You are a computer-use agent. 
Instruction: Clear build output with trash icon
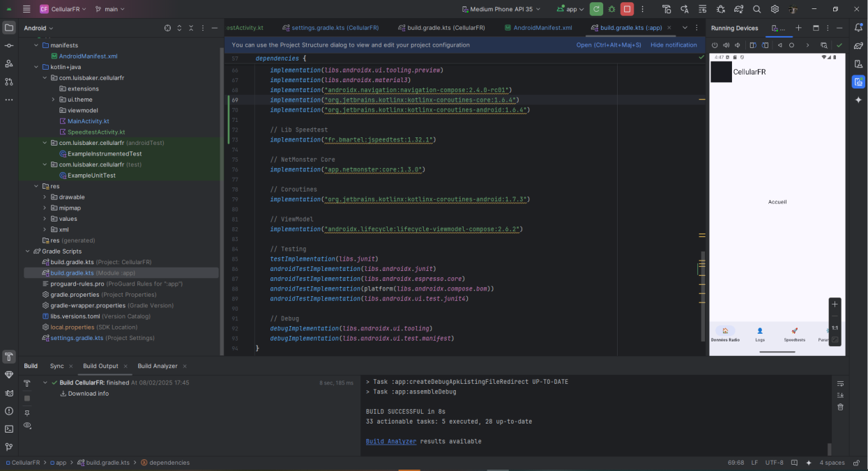pyautogui.click(x=840, y=407)
